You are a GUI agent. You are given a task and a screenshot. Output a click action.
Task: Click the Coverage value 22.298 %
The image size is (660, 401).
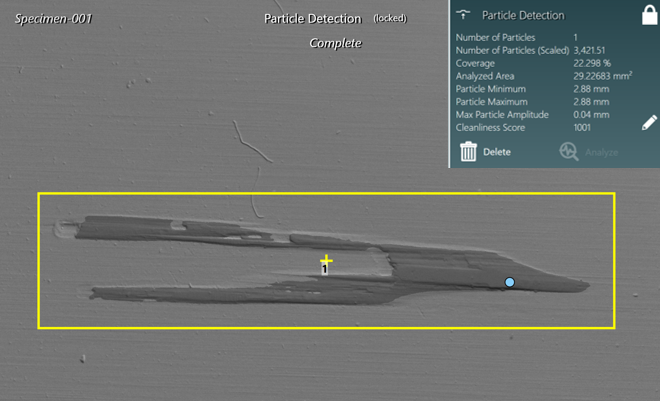tap(592, 63)
